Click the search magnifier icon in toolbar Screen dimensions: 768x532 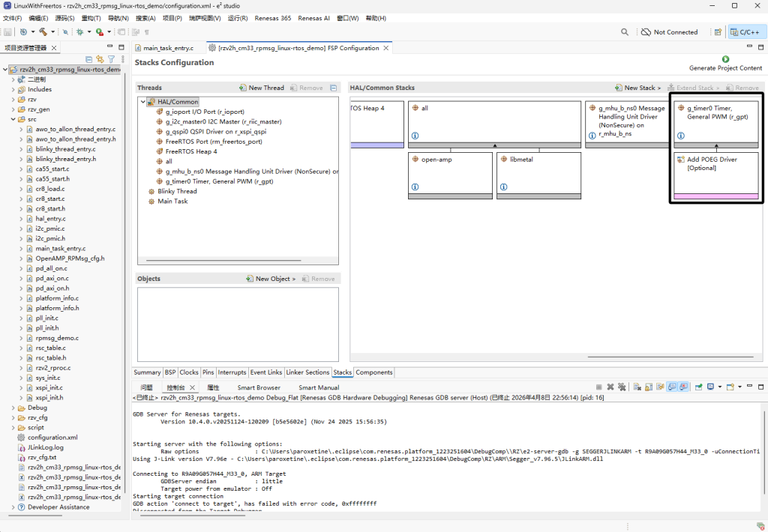coord(625,32)
